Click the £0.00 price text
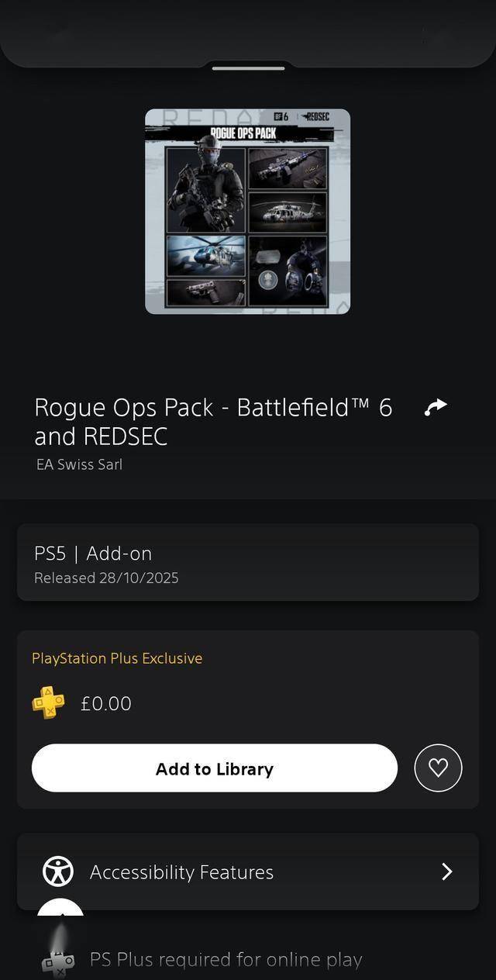Screen dimensions: 496x980 click(x=106, y=704)
